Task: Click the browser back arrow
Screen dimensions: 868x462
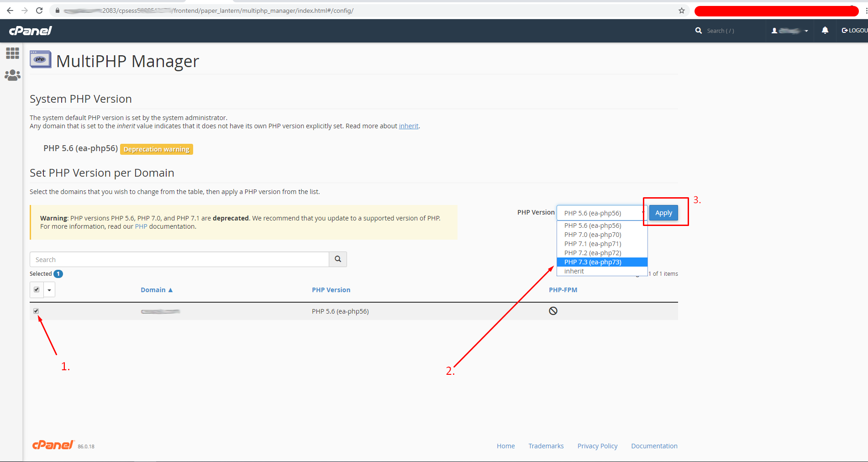Action: pos(10,10)
